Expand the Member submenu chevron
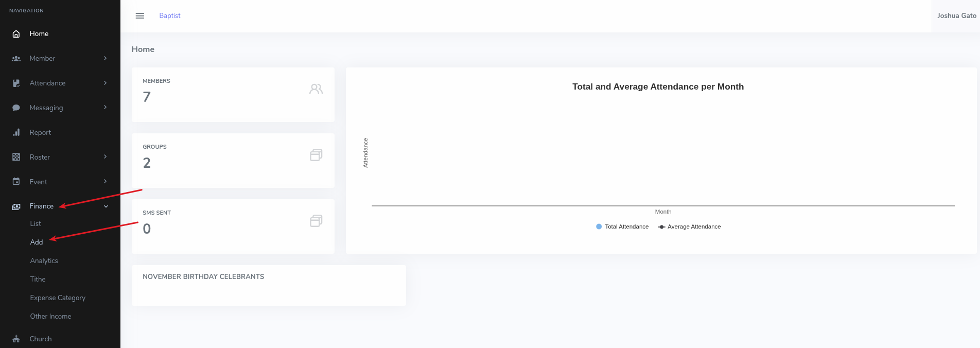 click(106, 58)
